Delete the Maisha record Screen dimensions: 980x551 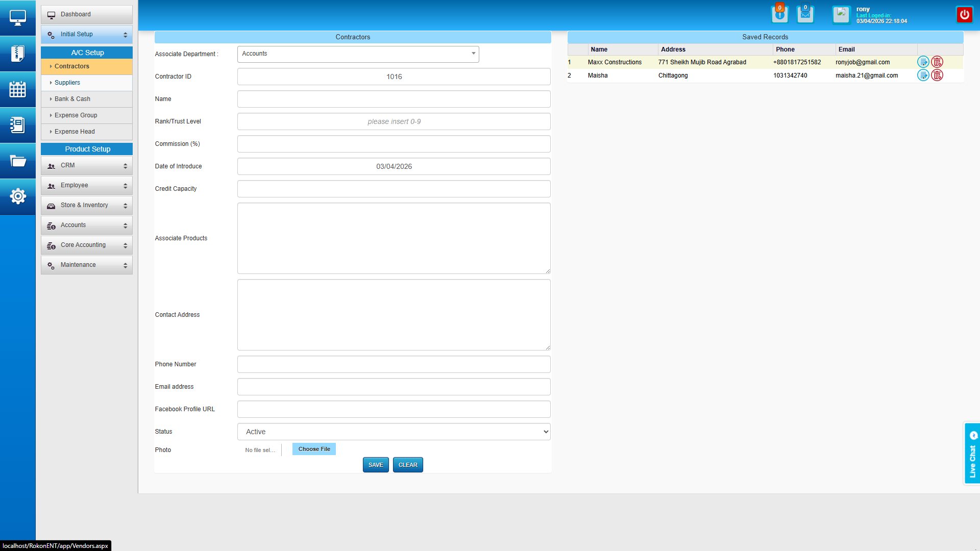pos(937,76)
